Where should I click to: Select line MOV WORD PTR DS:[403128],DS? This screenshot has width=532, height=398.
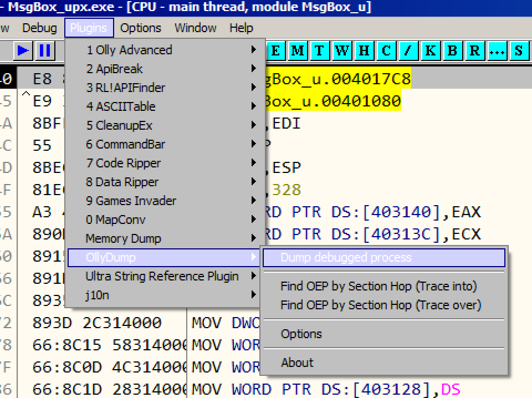[326, 389]
